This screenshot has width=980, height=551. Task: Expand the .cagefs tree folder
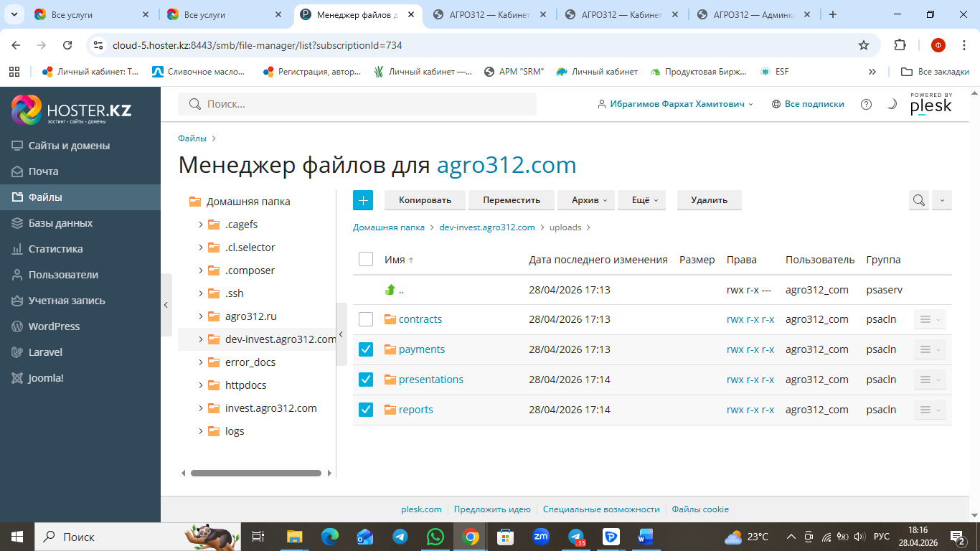click(201, 225)
